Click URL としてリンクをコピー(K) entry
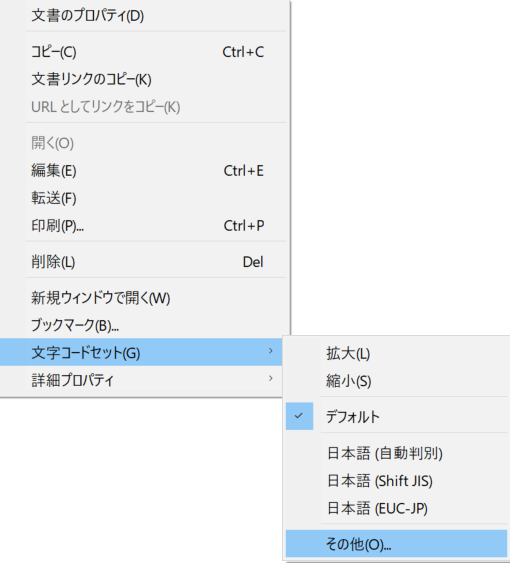 tap(144, 107)
